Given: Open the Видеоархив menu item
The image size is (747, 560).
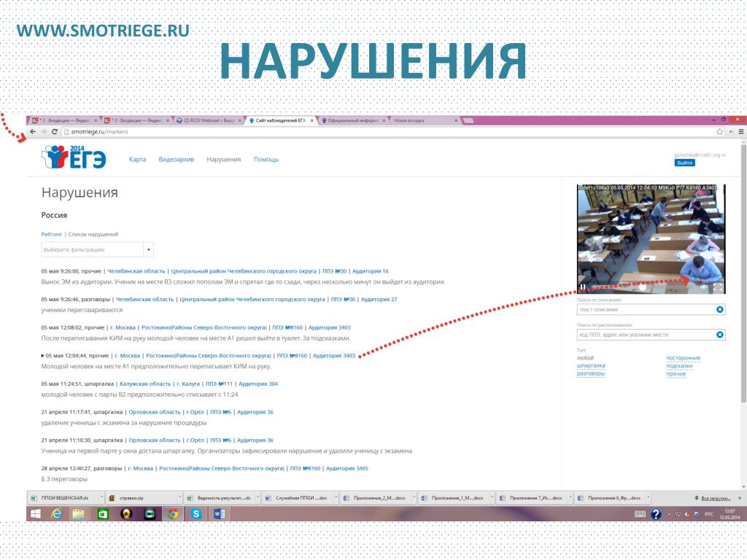Looking at the screenshot, I should 177,160.
